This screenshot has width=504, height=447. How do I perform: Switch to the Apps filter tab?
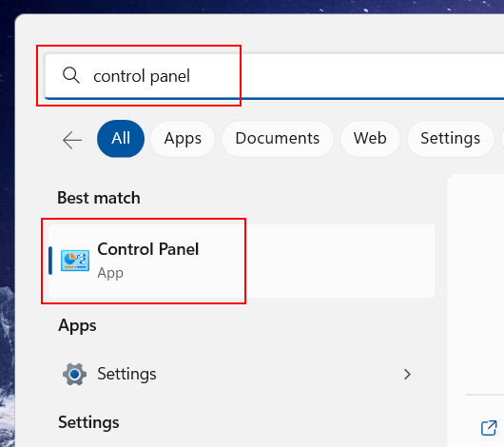[x=183, y=139]
